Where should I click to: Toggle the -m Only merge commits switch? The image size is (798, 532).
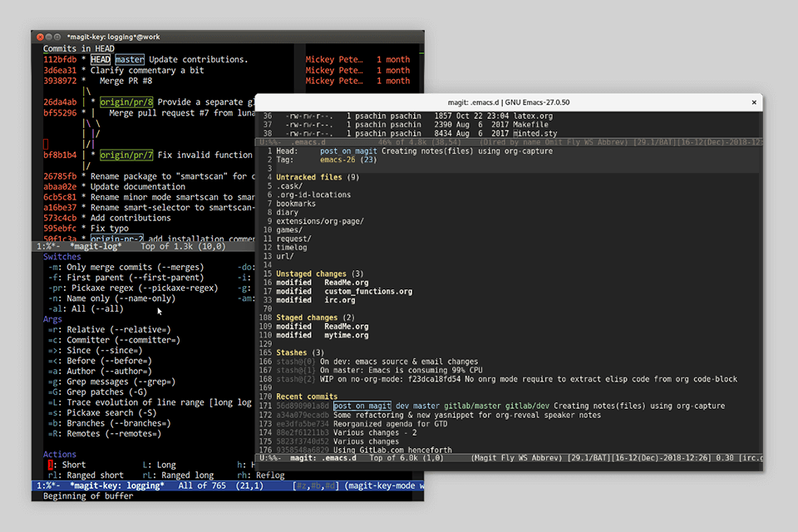click(126, 268)
